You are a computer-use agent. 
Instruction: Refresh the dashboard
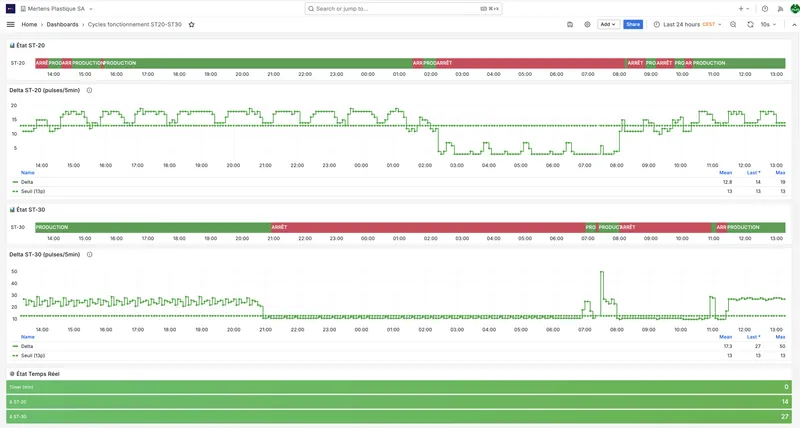coord(750,24)
